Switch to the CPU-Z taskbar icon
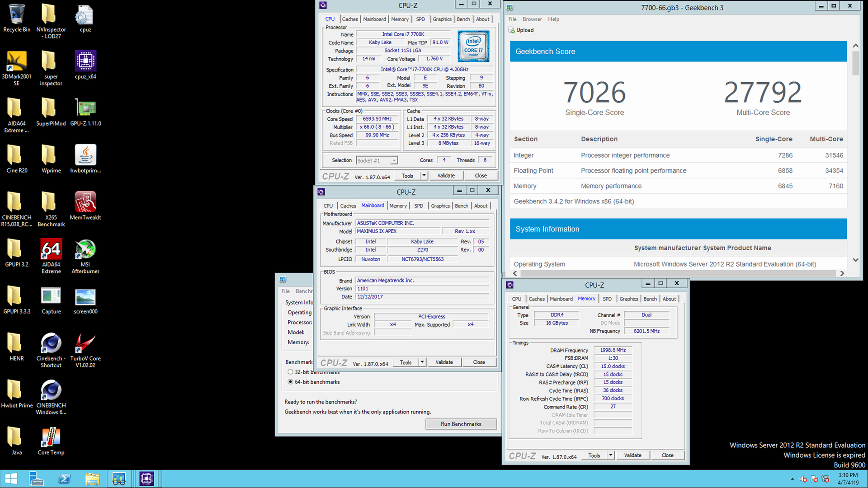The image size is (868, 488). (x=146, y=479)
